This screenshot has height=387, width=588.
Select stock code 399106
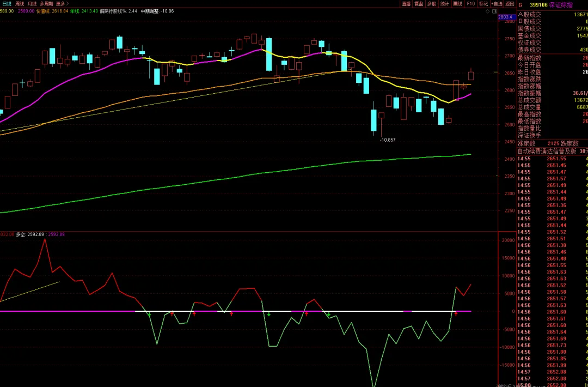pyautogui.click(x=539, y=5)
